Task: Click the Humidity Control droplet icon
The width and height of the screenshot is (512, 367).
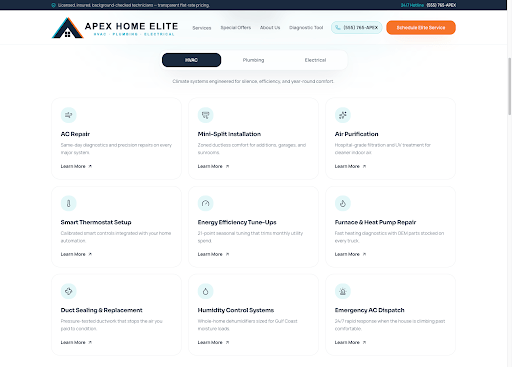Action: [206, 291]
